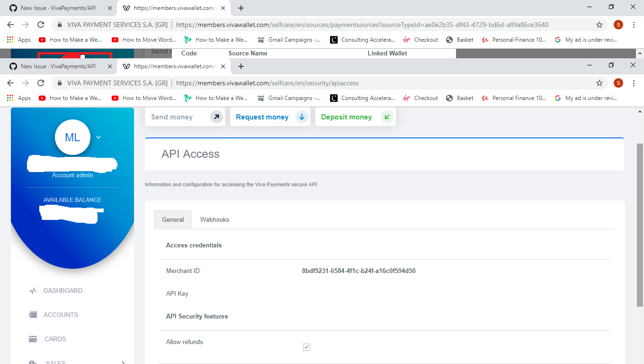The height and width of the screenshot is (364, 644).
Task: Select Accounts from the sidebar
Action: point(62,314)
